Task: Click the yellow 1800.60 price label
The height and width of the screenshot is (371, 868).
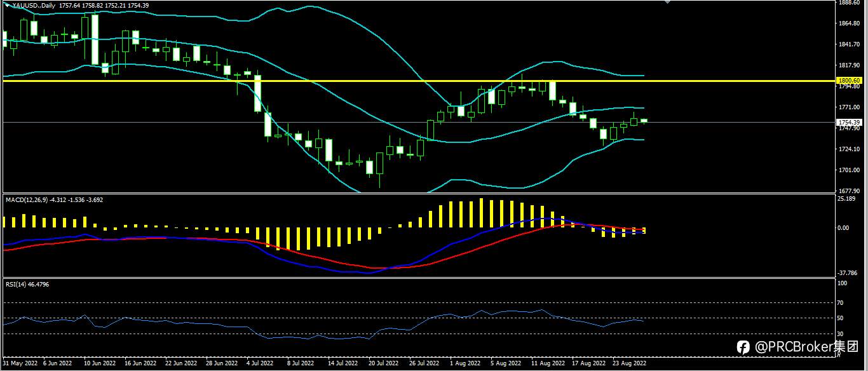Action: coord(850,81)
